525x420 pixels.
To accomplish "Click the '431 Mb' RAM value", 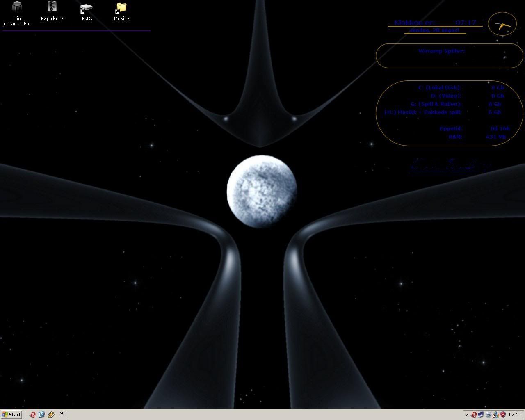I will 495,137.
